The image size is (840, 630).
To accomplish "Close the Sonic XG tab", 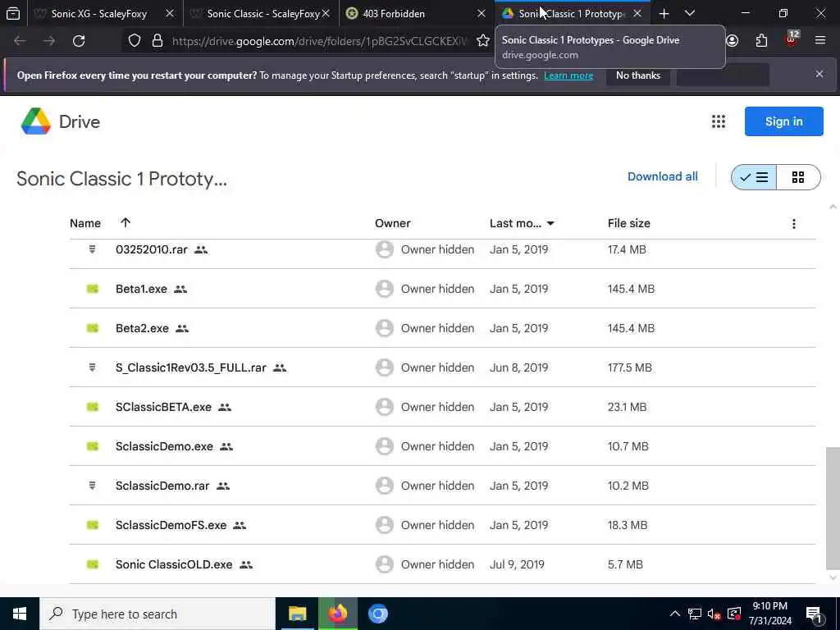I will pos(169,14).
